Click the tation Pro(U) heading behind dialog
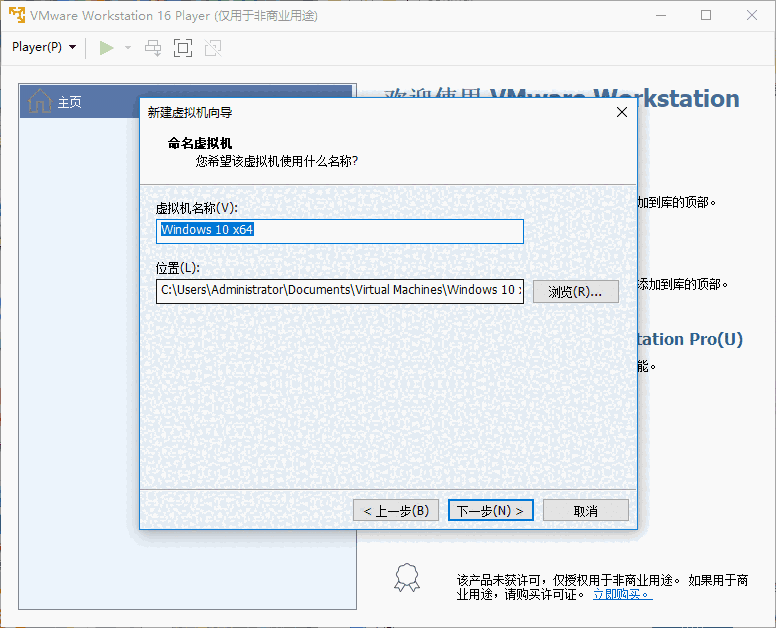The height and width of the screenshot is (628, 776). (690, 339)
